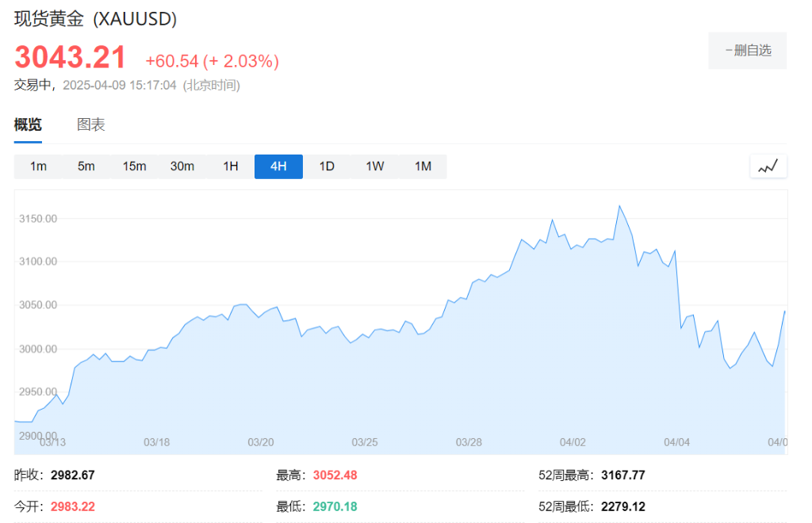
Task: Switch to the 1D daily chart
Action: pos(327,166)
